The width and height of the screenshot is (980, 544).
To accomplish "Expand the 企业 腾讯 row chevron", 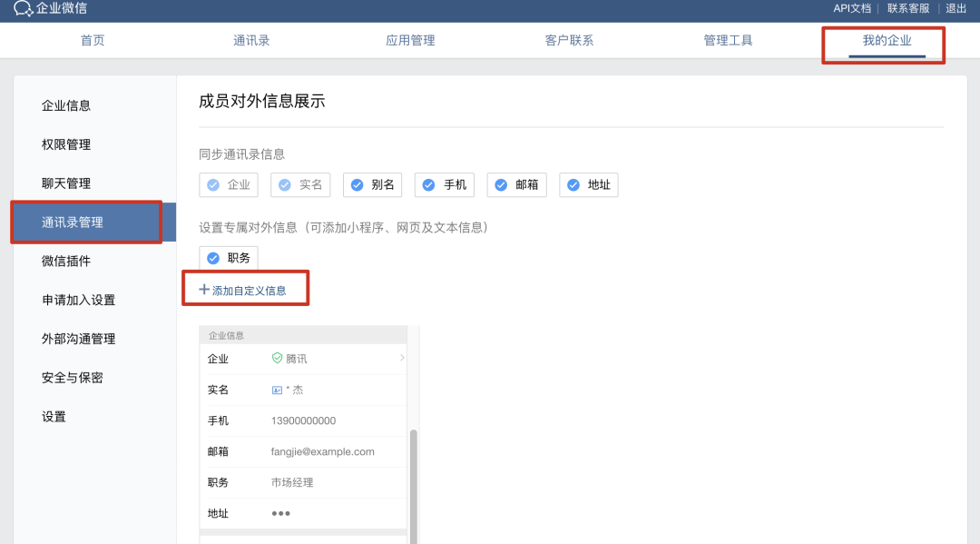I will tap(403, 359).
